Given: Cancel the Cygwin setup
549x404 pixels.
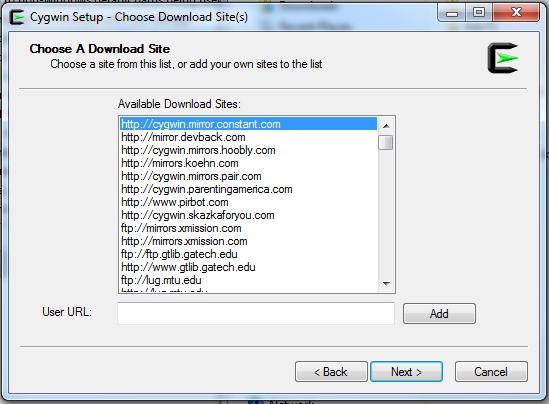Looking at the screenshot, I should click(x=491, y=371).
